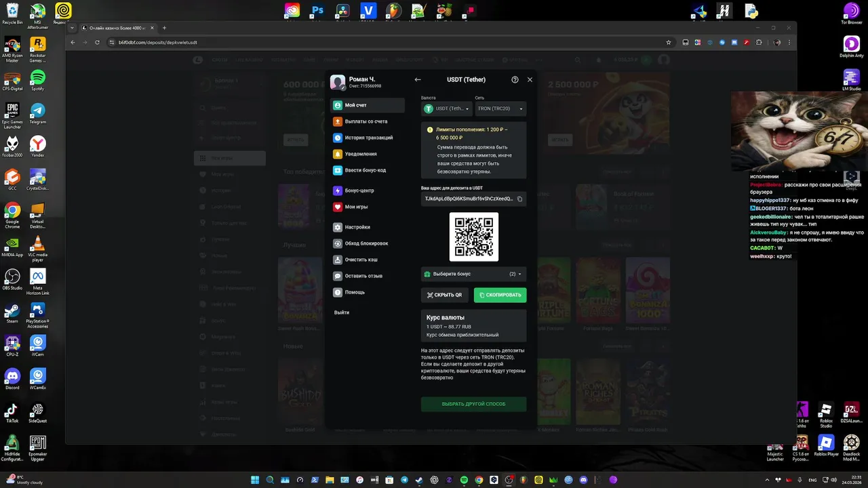Open 'Бонус-центр' menu item
The height and width of the screenshot is (488, 868).
(367, 190)
